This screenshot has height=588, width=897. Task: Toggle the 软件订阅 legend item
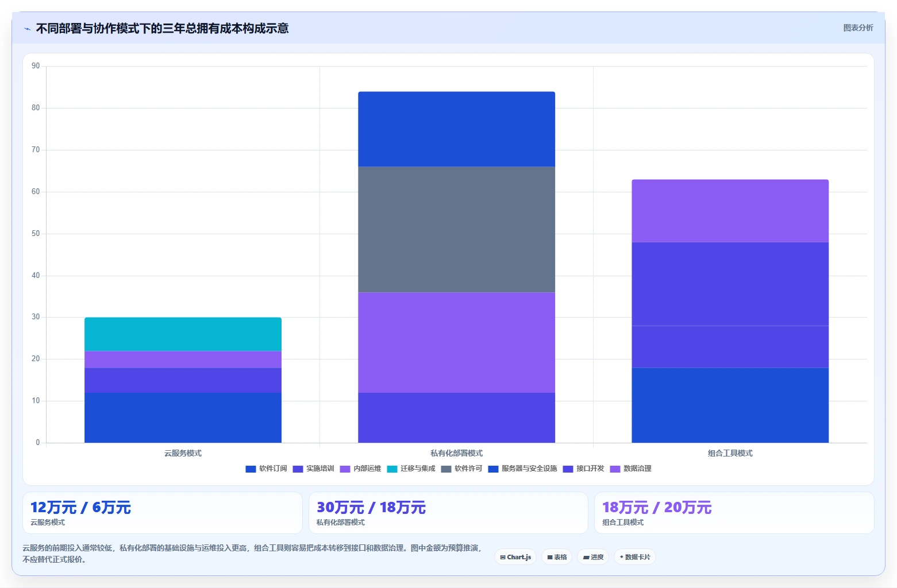(266, 469)
